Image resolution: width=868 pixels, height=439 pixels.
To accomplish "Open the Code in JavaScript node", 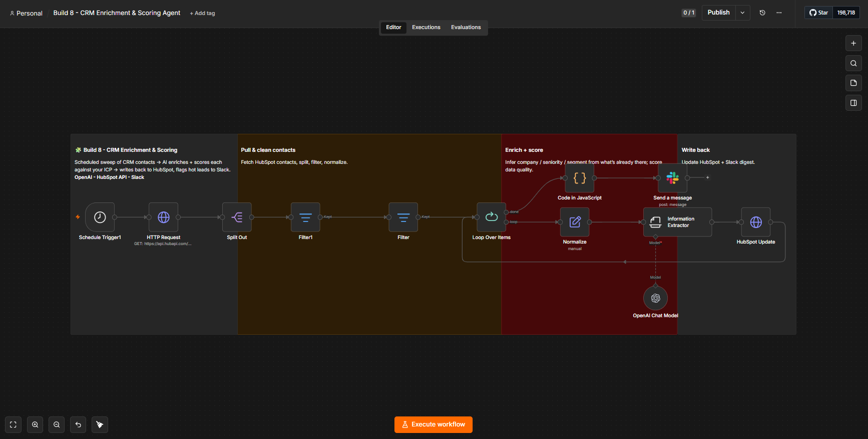I will [x=580, y=178].
